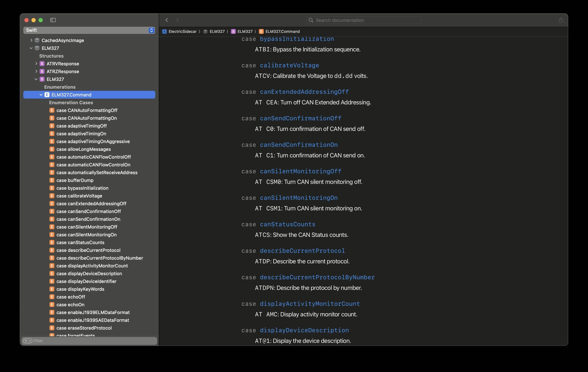Select case describeCurrentProtocolByNumber in sidebar

100,258
